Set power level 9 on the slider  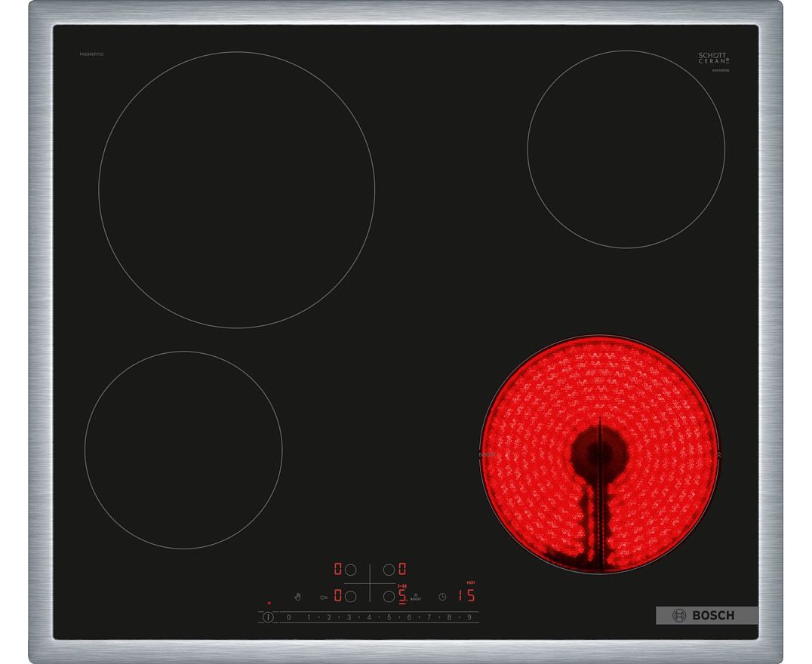point(469,617)
